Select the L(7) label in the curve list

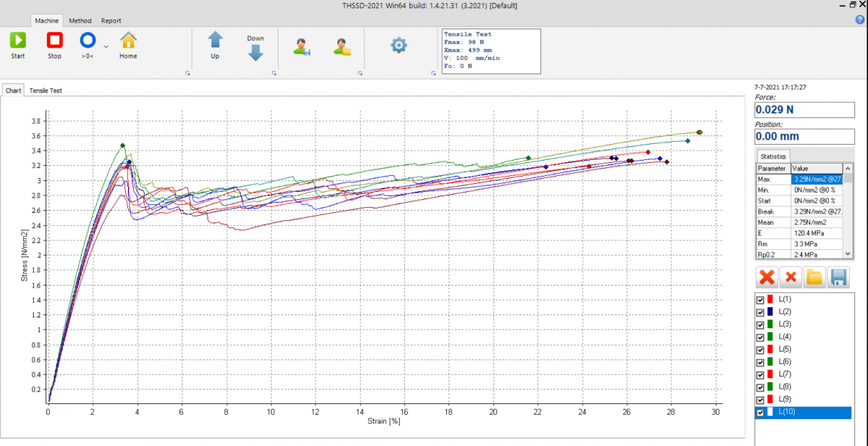point(785,374)
